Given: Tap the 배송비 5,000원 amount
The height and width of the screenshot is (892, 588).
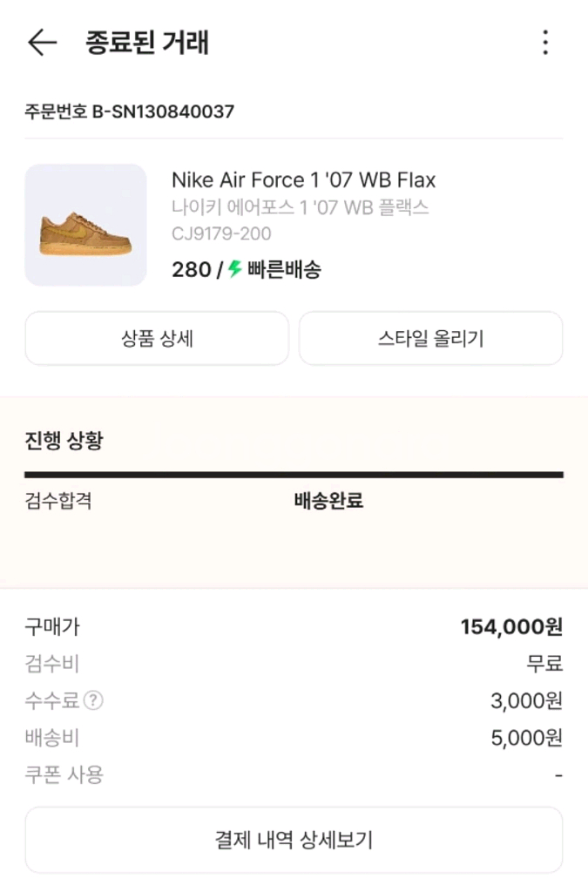Looking at the screenshot, I should tap(526, 739).
